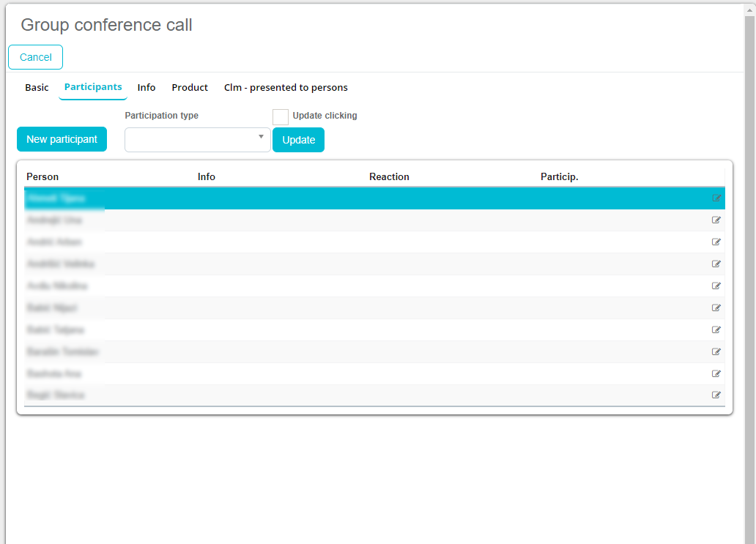Viewport: 756px width, 544px height.
Task: Edit the last participant in the list
Action: point(716,395)
